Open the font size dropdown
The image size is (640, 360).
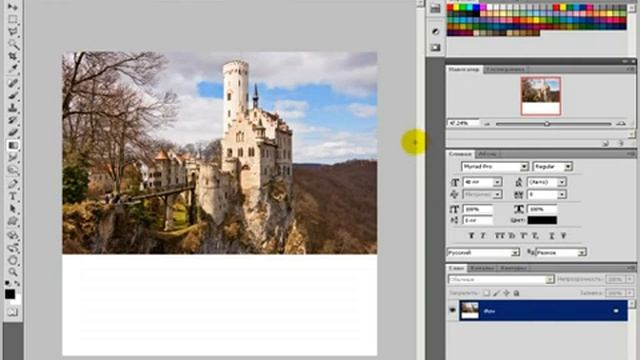pyautogui.click(x=497, y=182)
